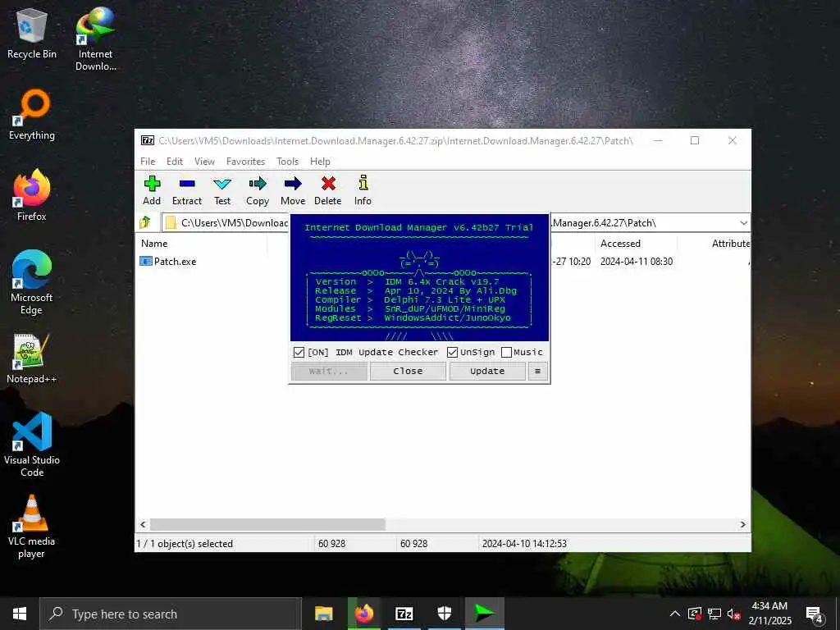The width and height of the screenshot is (840, 630).
Task: Click the Close button in patcher
Action: coord(408,372)
